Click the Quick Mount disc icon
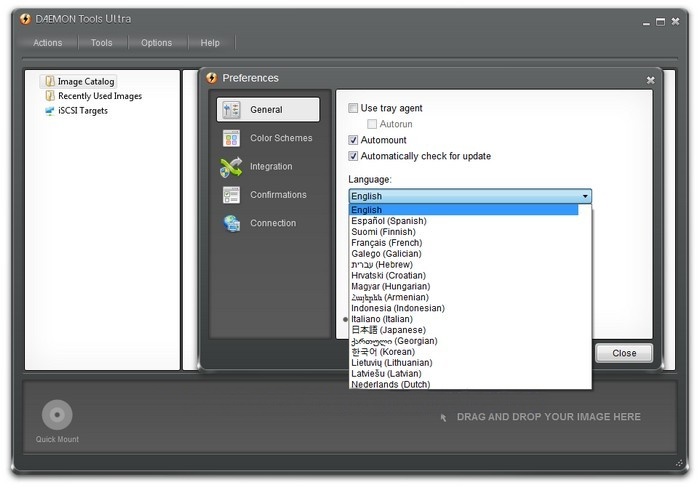This screenshot has height=488, width=700. (57, 415)
